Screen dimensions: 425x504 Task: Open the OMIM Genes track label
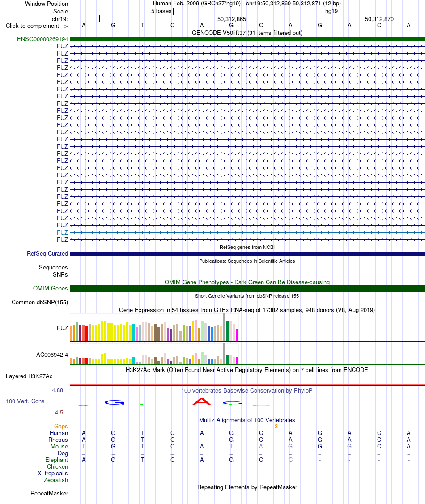pos(50,288)
